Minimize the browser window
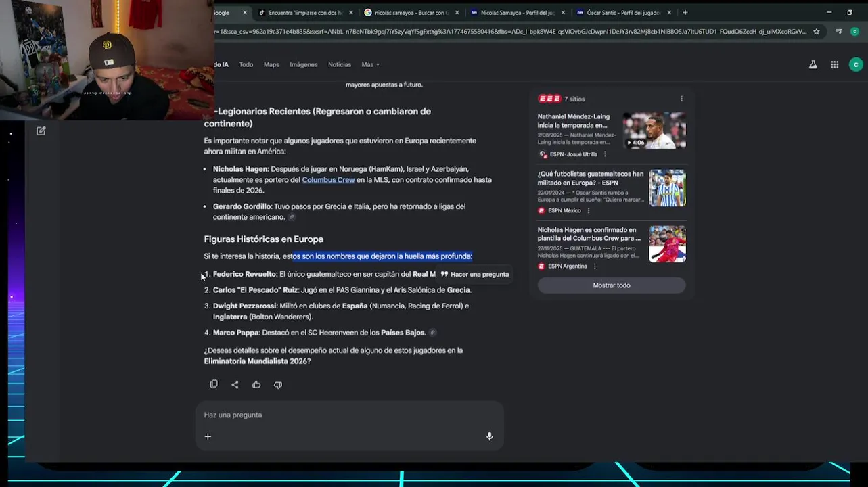The image size is (868, 487). coord(829,12)
